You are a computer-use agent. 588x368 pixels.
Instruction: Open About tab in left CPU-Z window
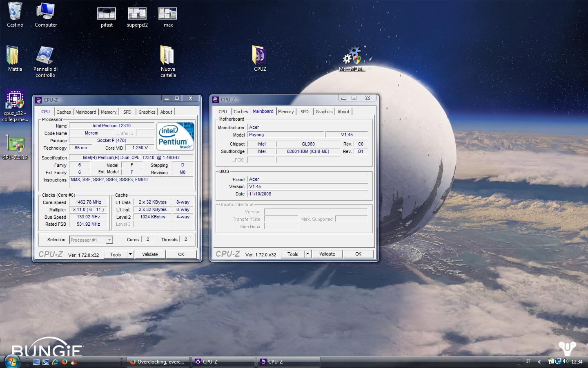coord(166,112)
